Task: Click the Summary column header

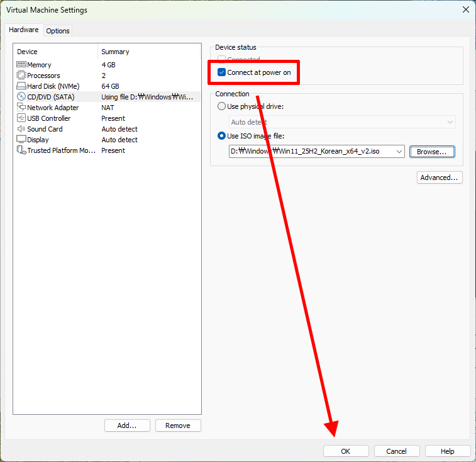Action: coord(115,52)
